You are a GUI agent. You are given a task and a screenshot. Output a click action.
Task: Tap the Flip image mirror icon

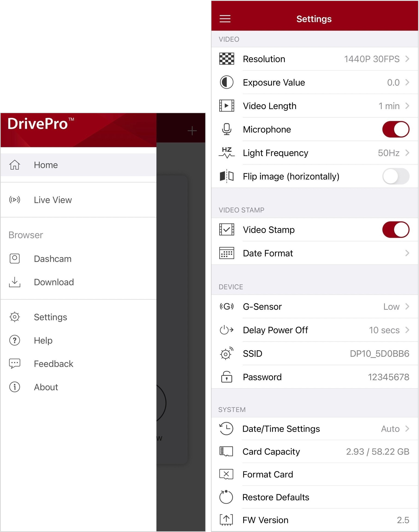226,176
